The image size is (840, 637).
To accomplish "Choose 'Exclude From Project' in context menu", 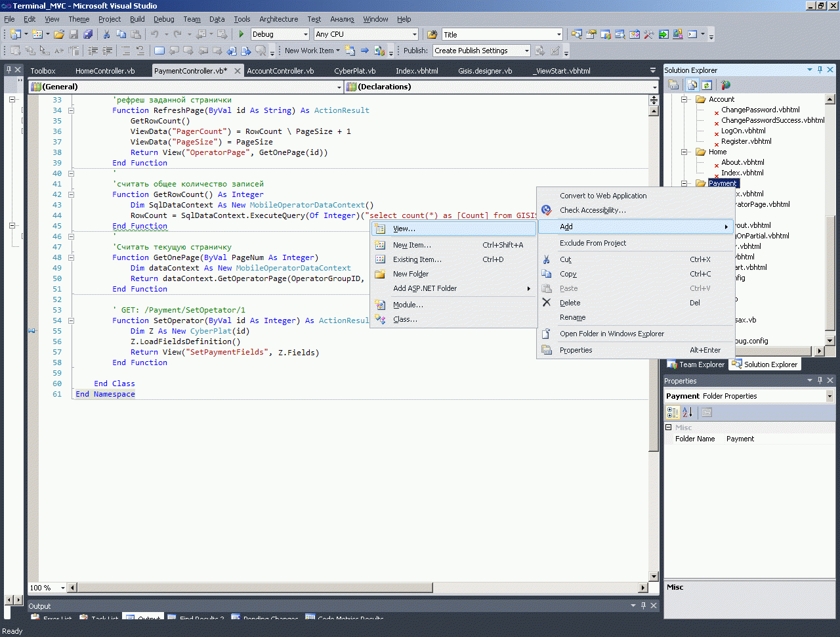I will tap(593, 243).
